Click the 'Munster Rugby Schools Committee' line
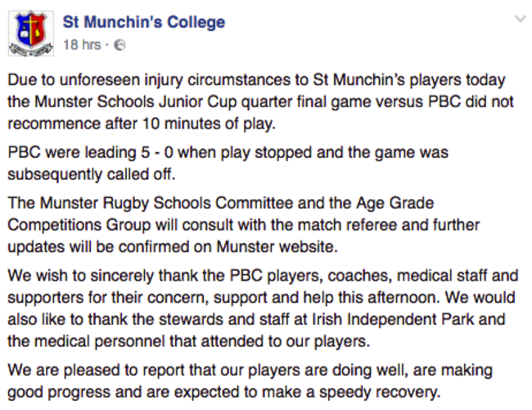532x410 pixels. click(221, 204)
